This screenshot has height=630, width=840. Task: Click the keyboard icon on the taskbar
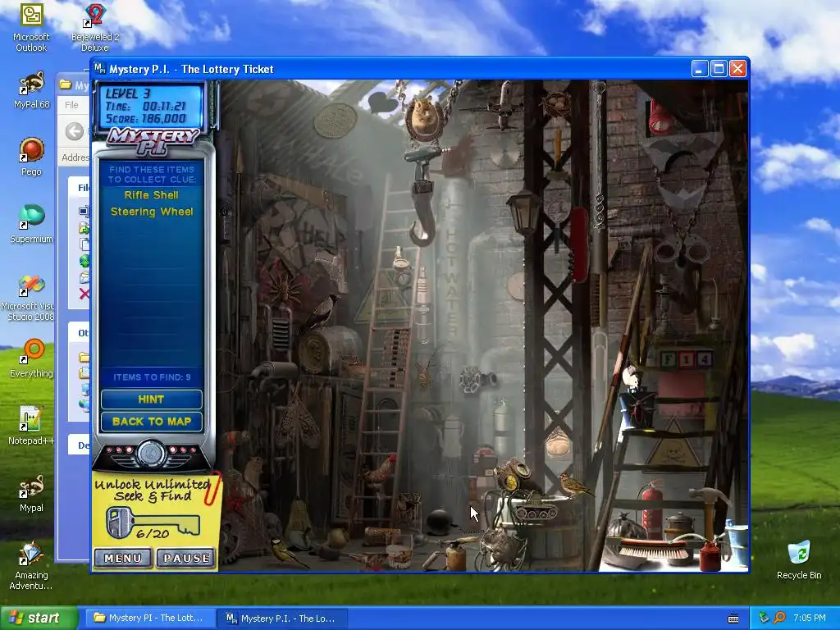tap(733, 619)
